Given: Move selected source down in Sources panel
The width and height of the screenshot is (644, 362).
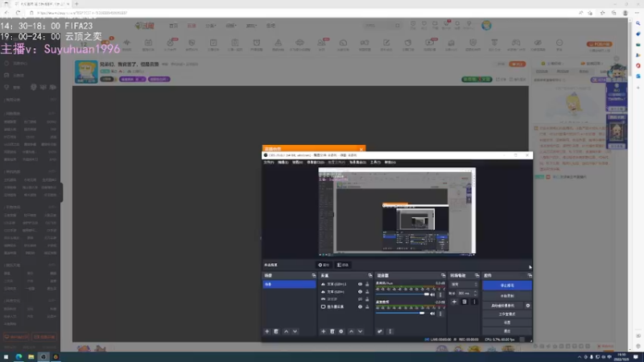Looking at the screenshot, I should click(x=360, y=331).
